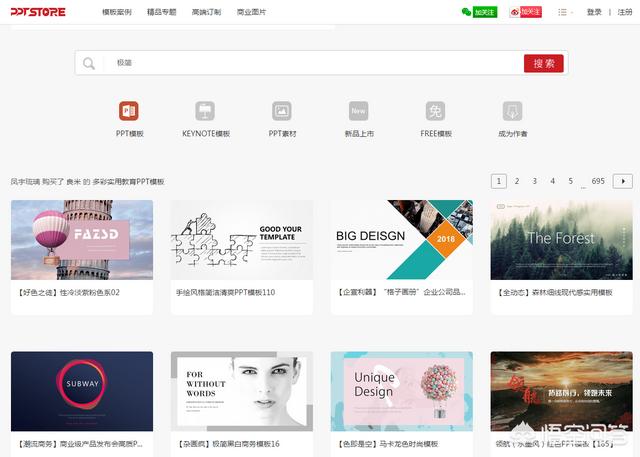
Task: Select the PPT素材 picture icon
Action: coord(282,111)
